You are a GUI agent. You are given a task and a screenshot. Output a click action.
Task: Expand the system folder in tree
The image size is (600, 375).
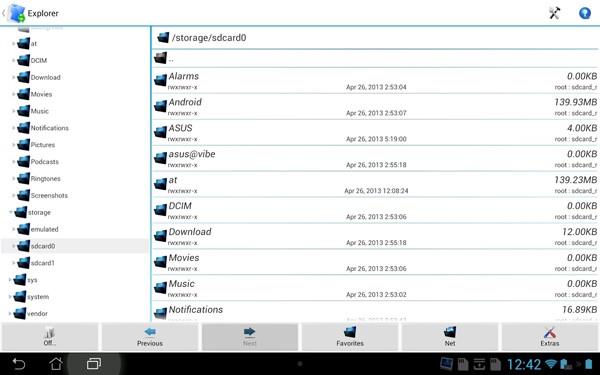pos(10,297)
